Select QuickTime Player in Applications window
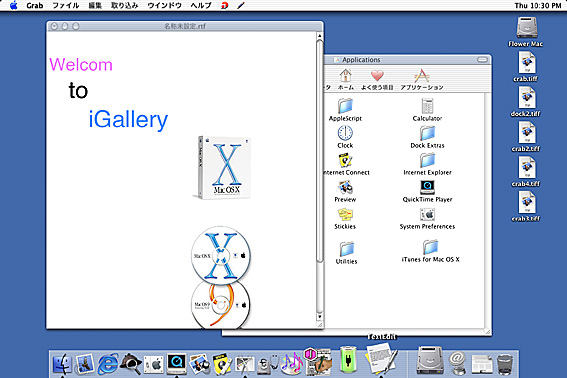 [427, 191]
